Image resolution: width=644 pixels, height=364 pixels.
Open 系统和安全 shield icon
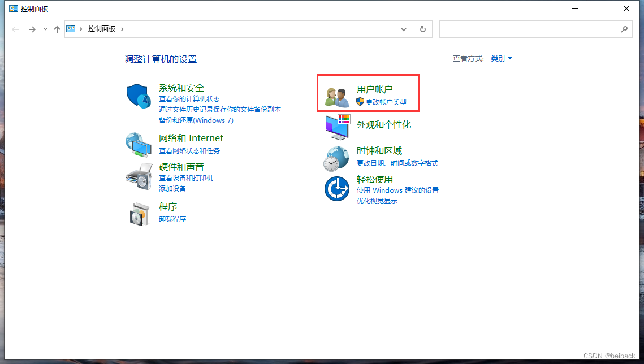[138, 95]
